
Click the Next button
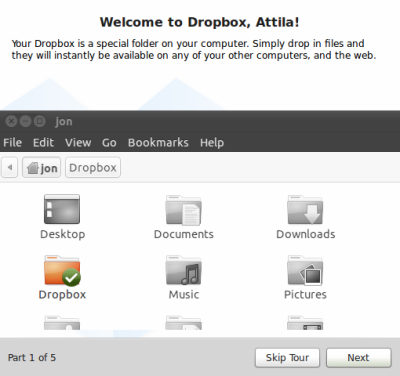coord(358,358)
